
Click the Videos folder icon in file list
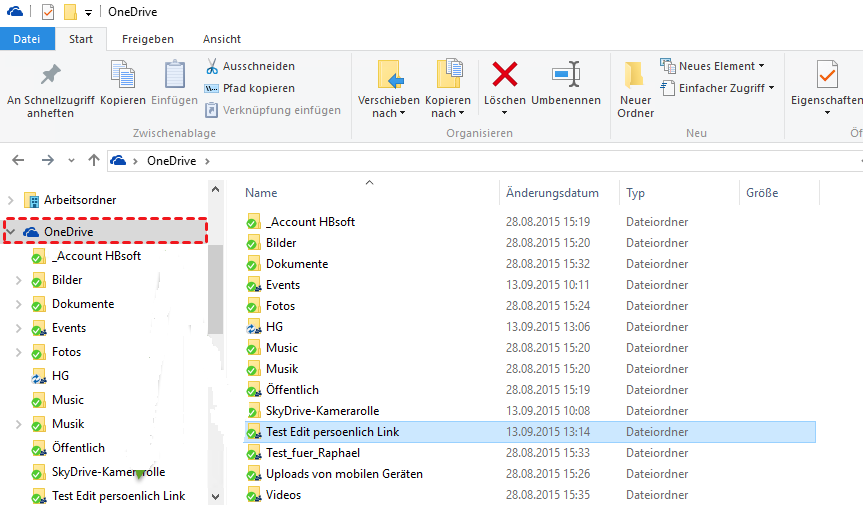(253, 495)
